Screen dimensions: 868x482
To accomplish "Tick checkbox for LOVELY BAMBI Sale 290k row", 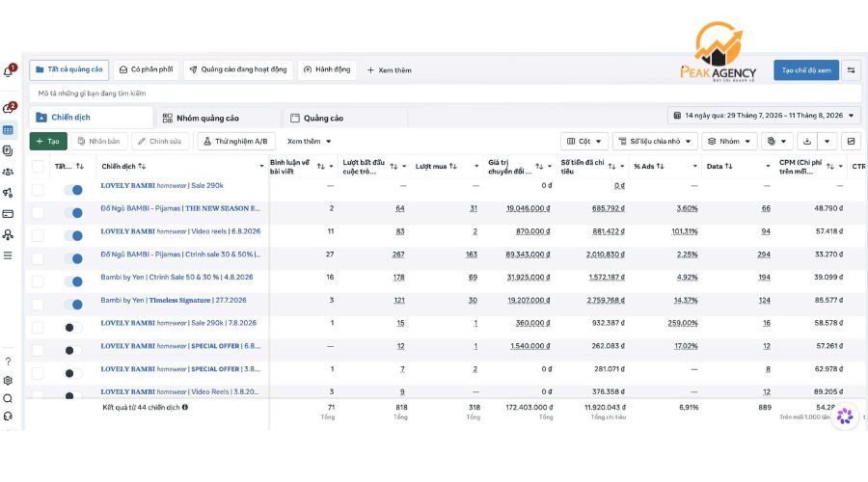I will coord(38,190).
